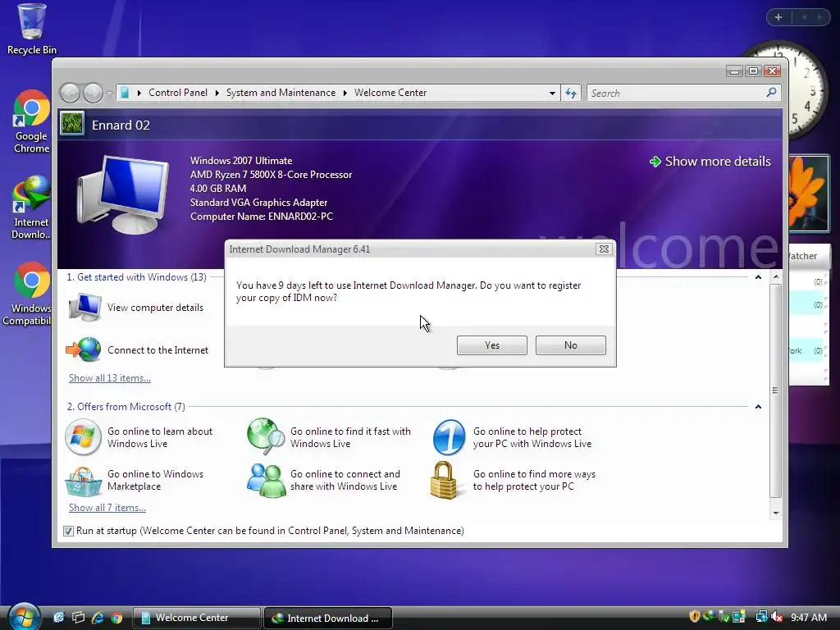Viewport: 840px width, 630px height.
Task: Click the security shield tray icon
Action: (695, 617)
